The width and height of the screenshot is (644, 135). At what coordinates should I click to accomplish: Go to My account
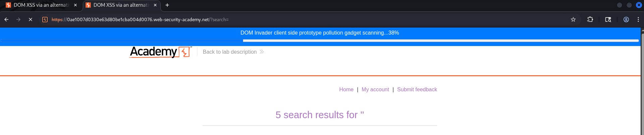[x=375, y=89]
